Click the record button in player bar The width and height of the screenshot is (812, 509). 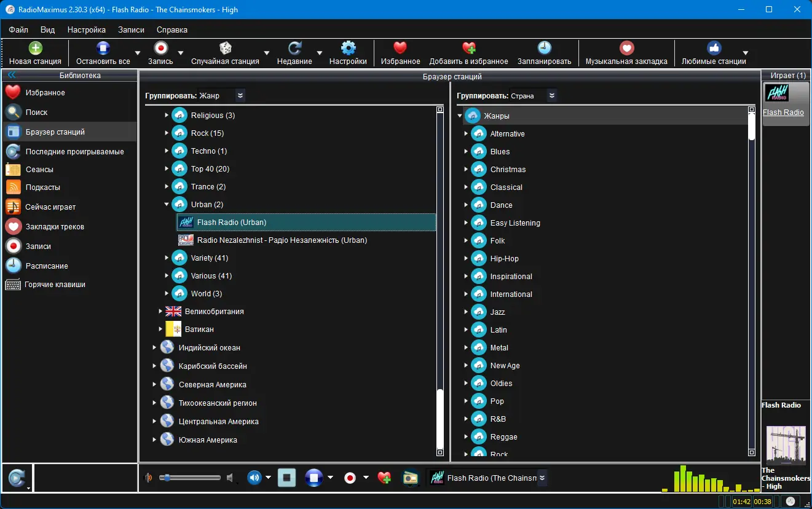[350, 478]
